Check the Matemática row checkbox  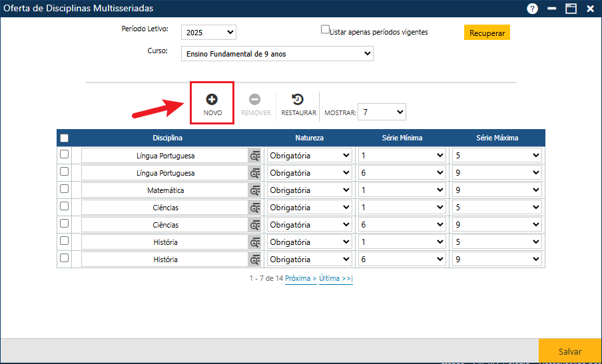tap(65, 189)
